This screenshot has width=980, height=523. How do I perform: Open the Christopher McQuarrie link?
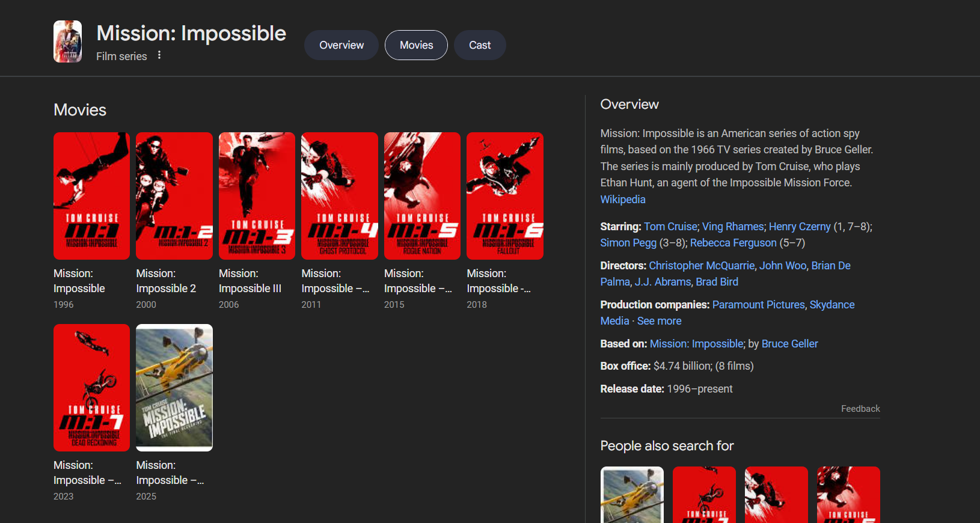coord(702,266)
